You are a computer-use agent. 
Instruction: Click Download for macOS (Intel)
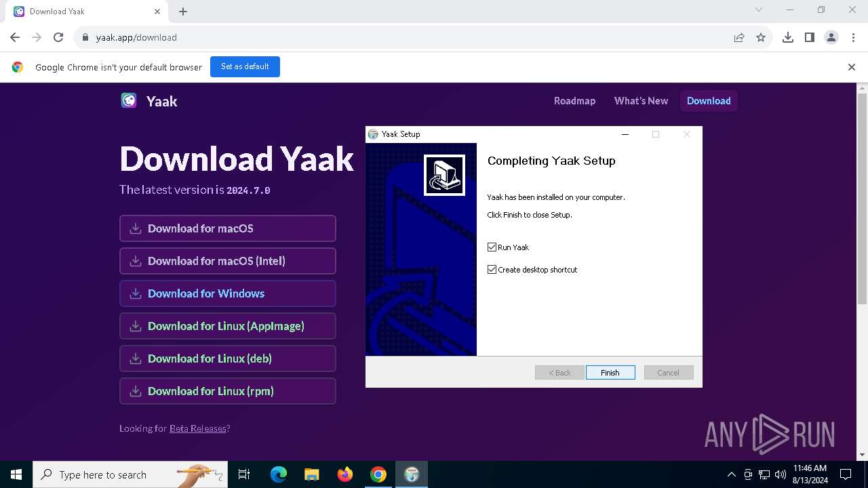tap(228, 261)
